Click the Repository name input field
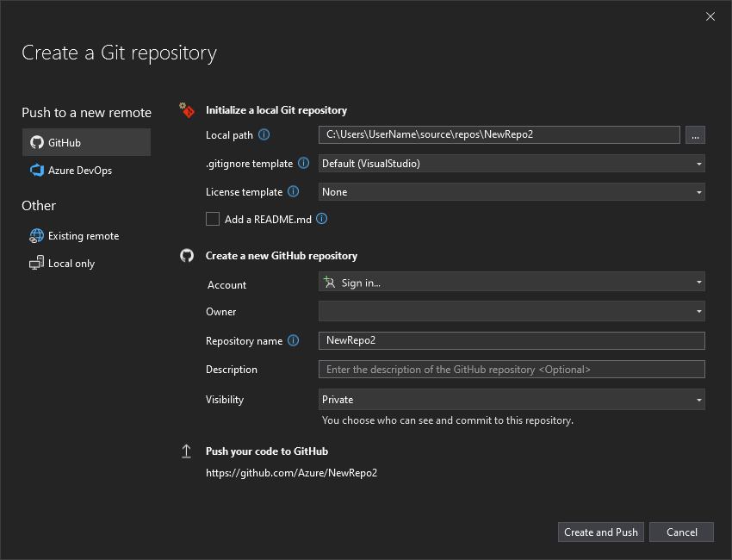732x560 pixels. point(512,340)
